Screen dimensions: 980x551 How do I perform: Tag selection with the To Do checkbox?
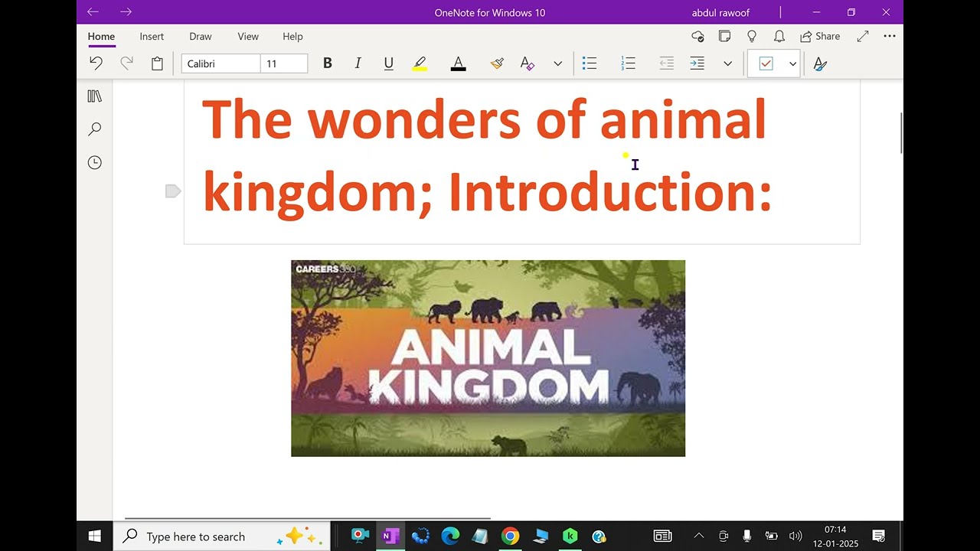click(x=766, y=64)
